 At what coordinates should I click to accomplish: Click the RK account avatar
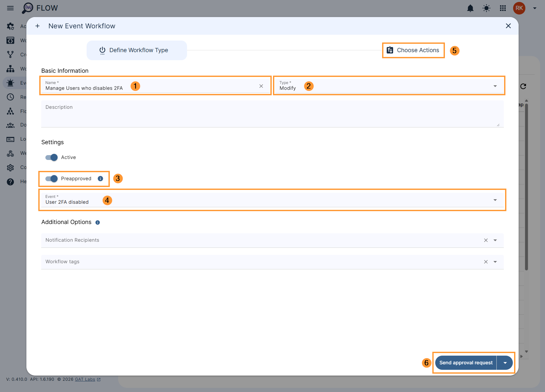(x=519, y=8)
